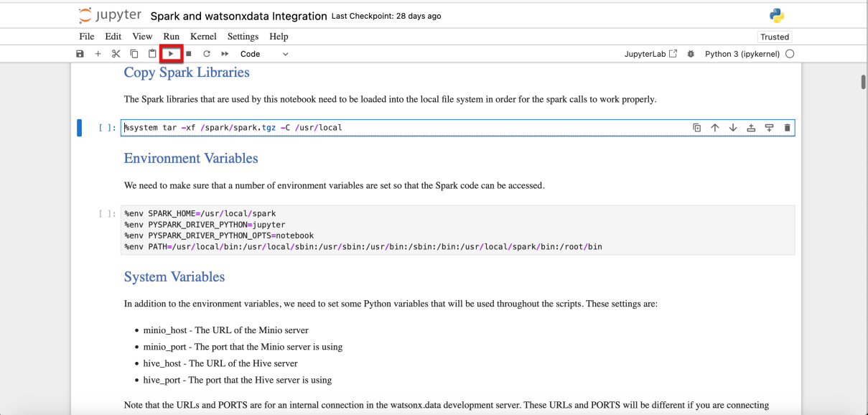Insert a new cell with the plus icon
868x415 pixels.
(x=98, y=54)
